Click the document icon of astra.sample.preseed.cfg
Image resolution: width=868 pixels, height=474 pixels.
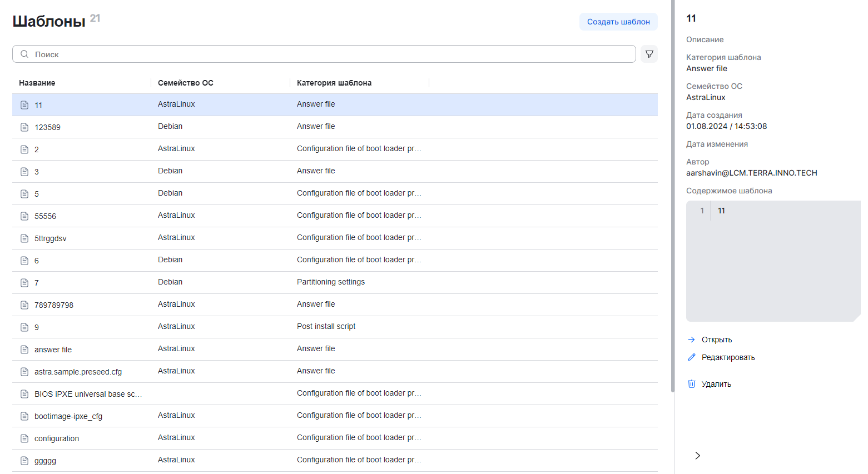(24, 372)
